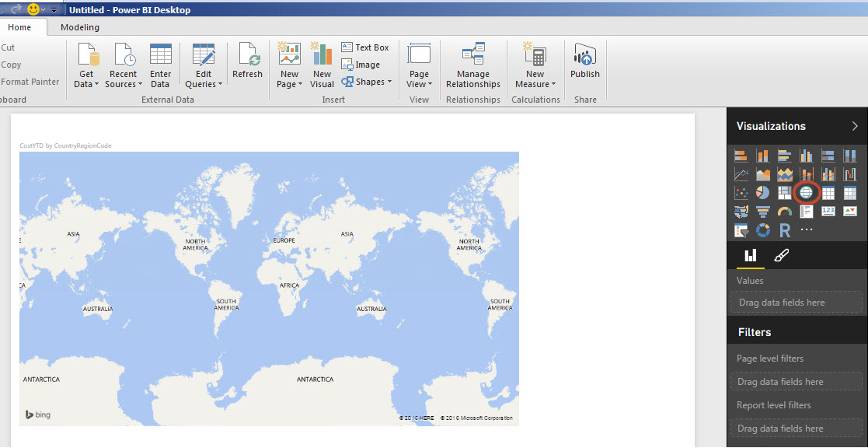The height and width of the screenshot is (448, 868).
Task: Click the Values field well
Action: pos(796,303)
